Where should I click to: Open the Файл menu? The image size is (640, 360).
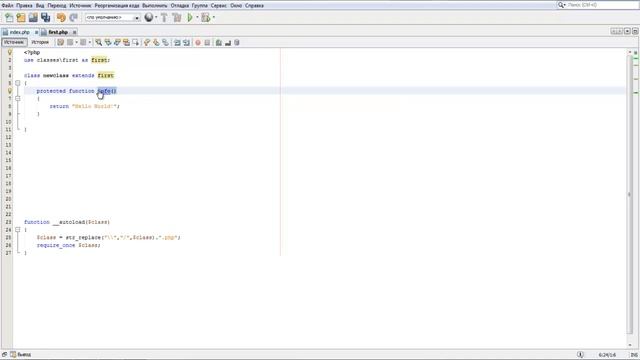click(x=7, y=6)
